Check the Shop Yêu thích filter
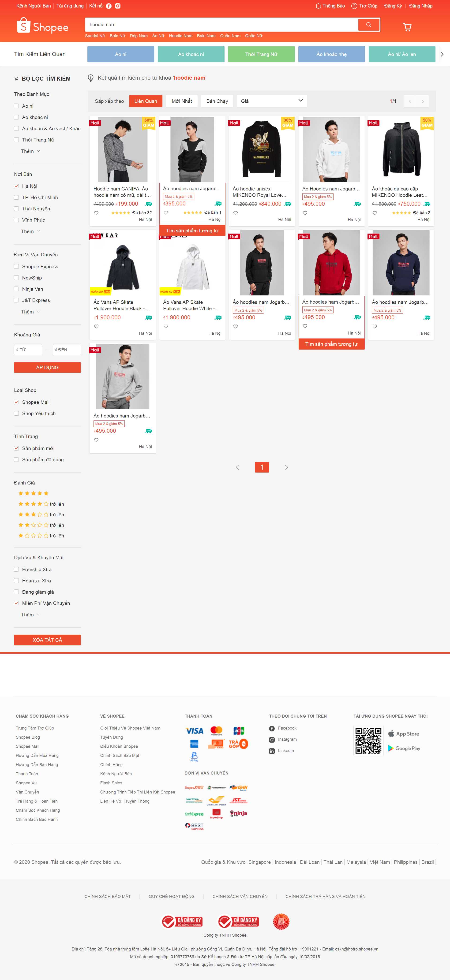Viewport: 450px width, 980px height. tap(16, 414)
